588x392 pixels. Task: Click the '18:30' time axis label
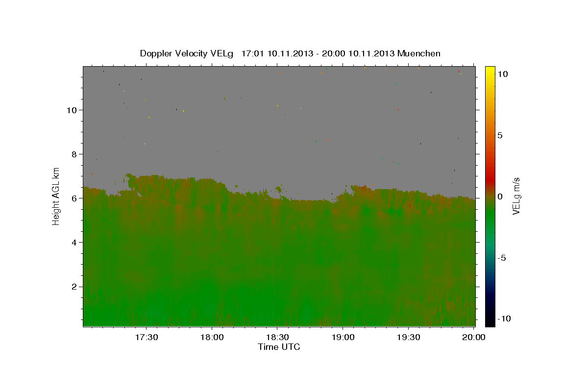click(x=277, y=338)
